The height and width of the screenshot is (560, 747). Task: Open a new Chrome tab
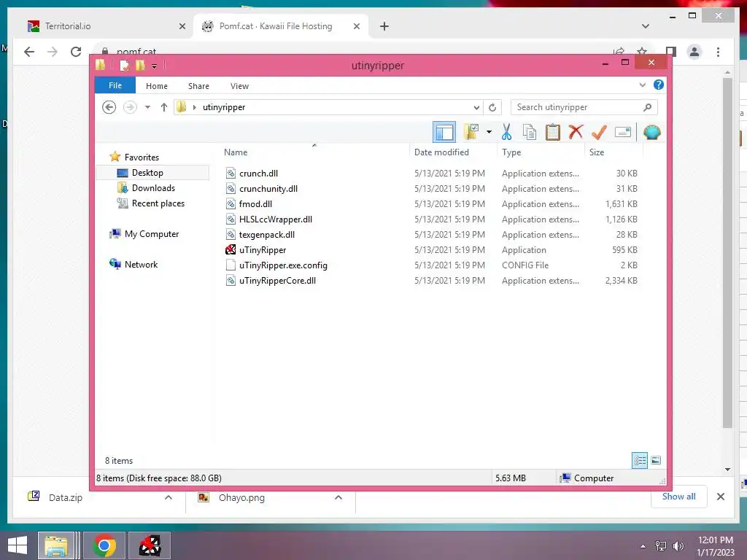point(384,26)
